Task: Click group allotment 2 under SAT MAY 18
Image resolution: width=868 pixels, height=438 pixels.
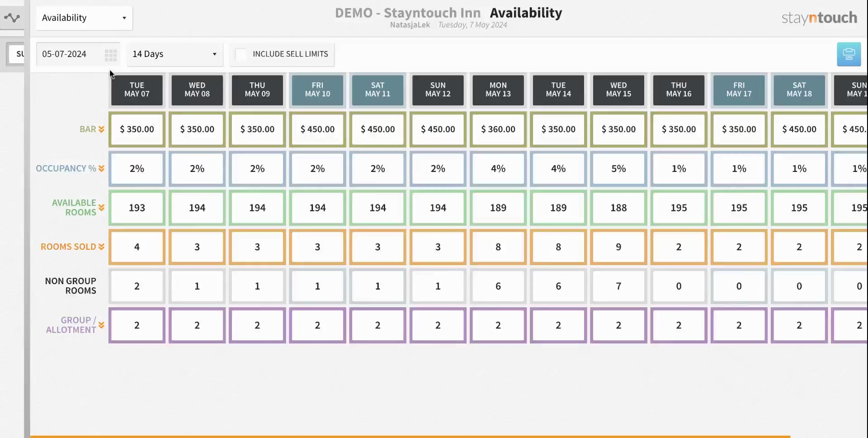Action: pos(799,325)
